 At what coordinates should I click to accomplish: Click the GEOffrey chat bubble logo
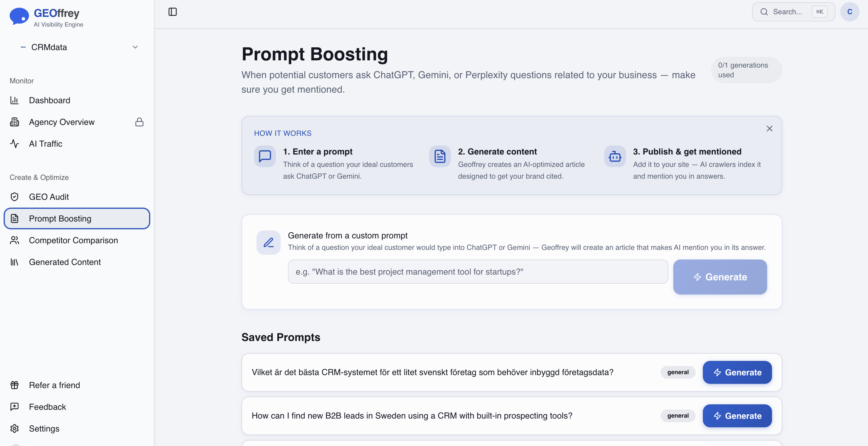click(19, 16)
